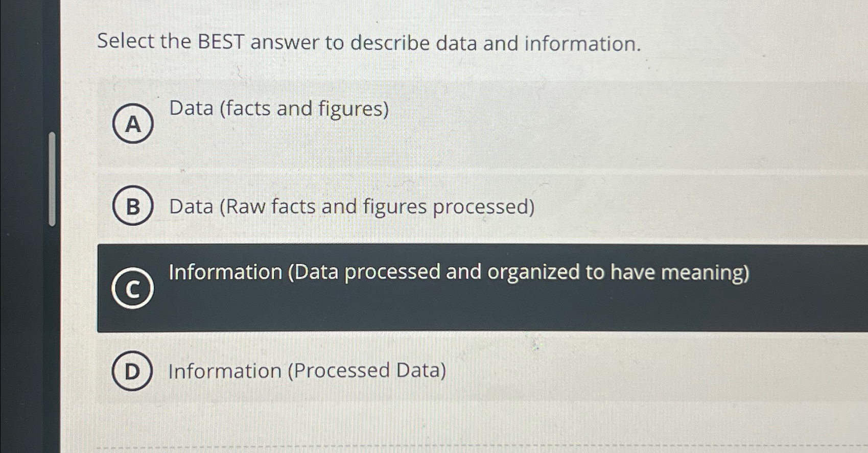Choose the 'Data (facts and figures)' answer

point(278,108)
